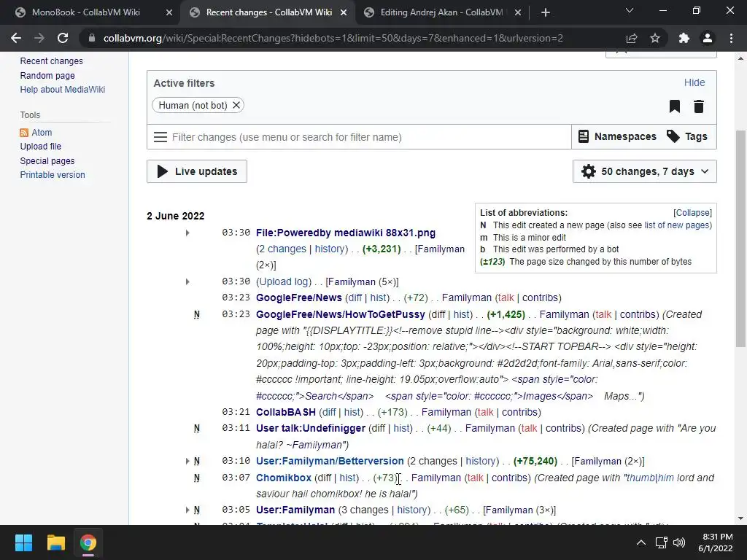
Task: Open history of User:Familyman/Betterversion
Action: point(482,461)
